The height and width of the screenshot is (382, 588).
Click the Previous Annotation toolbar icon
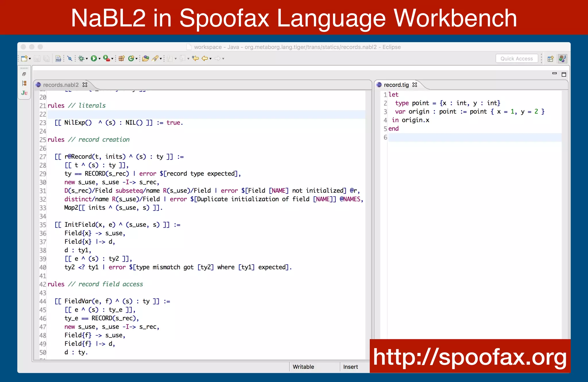182,59
